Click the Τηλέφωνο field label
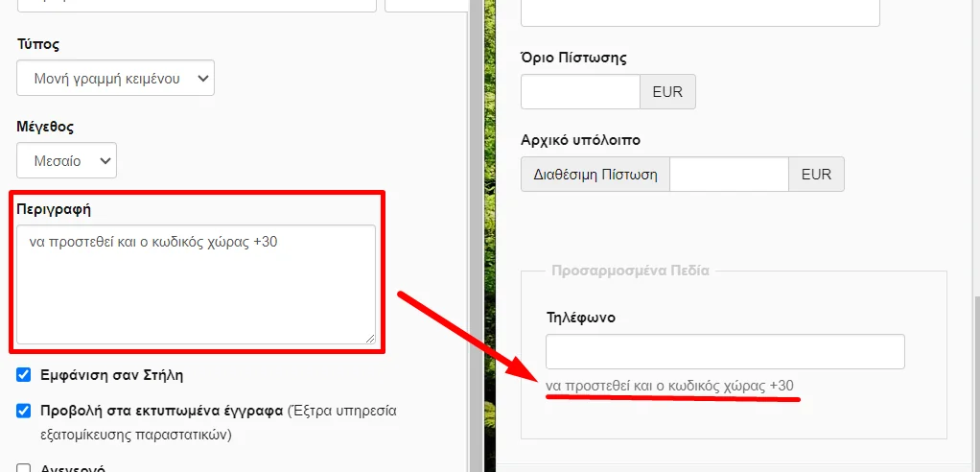This screenshot has width=980, height=472. [x=580, y=317]
